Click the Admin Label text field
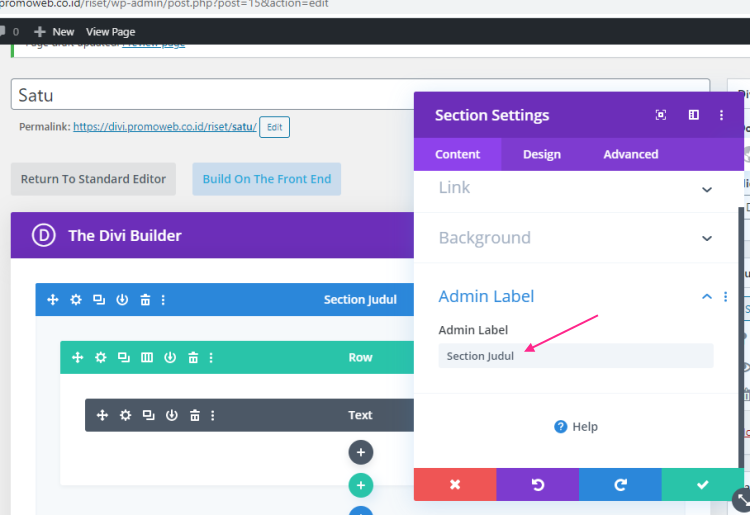 click(576, 356)
